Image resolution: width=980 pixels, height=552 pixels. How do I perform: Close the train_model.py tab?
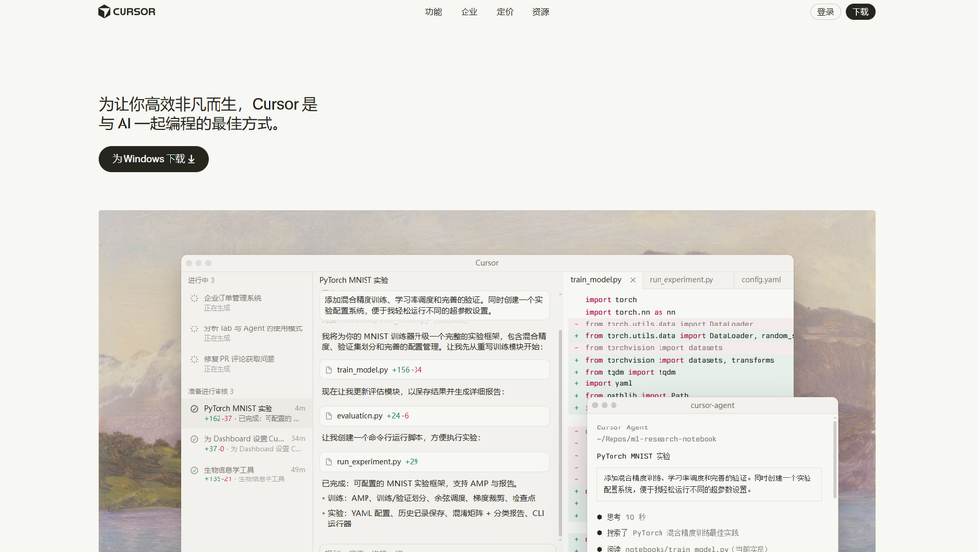(633, 280)
